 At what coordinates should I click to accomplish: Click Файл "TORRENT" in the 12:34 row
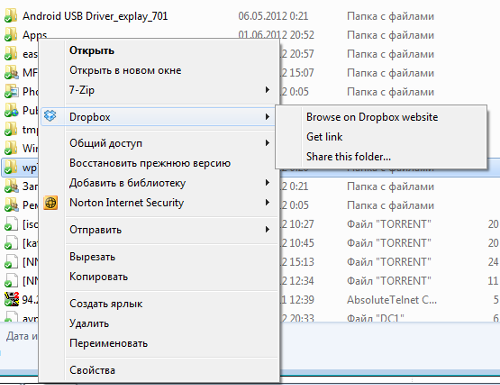coord(389,281)
